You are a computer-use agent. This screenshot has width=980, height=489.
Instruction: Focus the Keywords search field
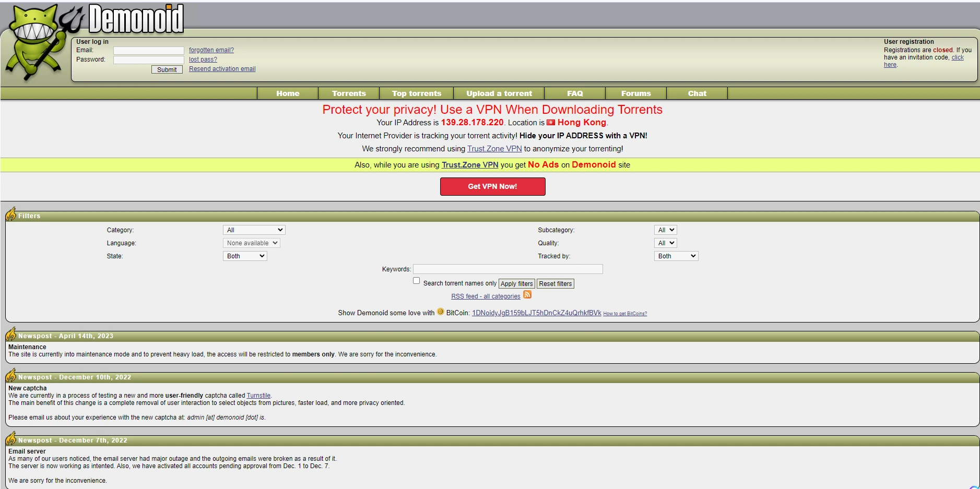[x=508, y=269]
